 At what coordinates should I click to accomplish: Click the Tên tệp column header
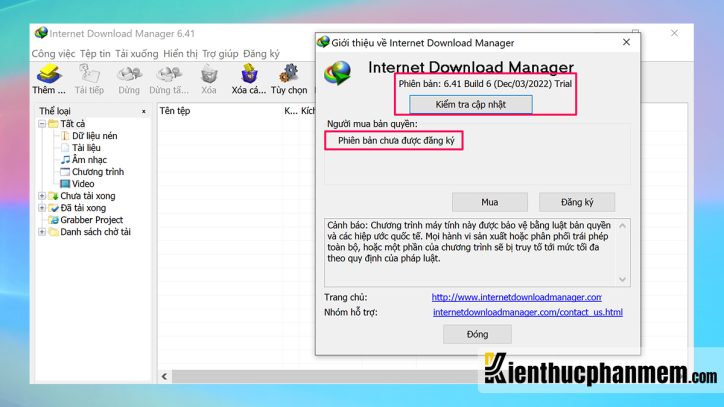[x=175, y=111]
